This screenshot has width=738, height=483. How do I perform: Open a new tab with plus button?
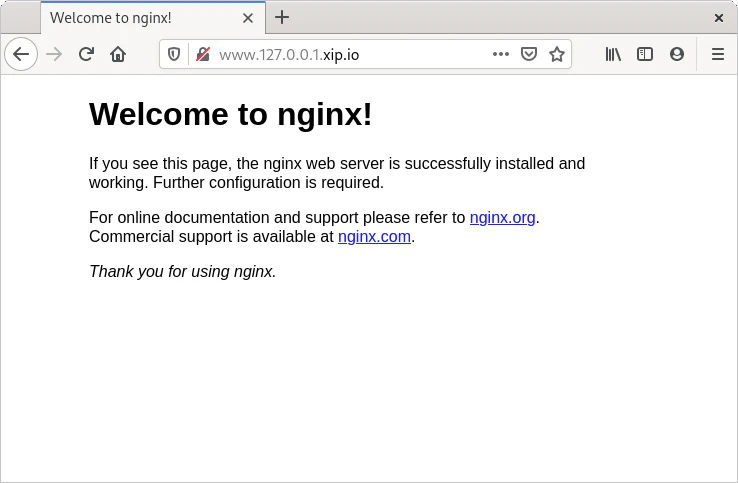pyautogui.click(x=282, y=17)
